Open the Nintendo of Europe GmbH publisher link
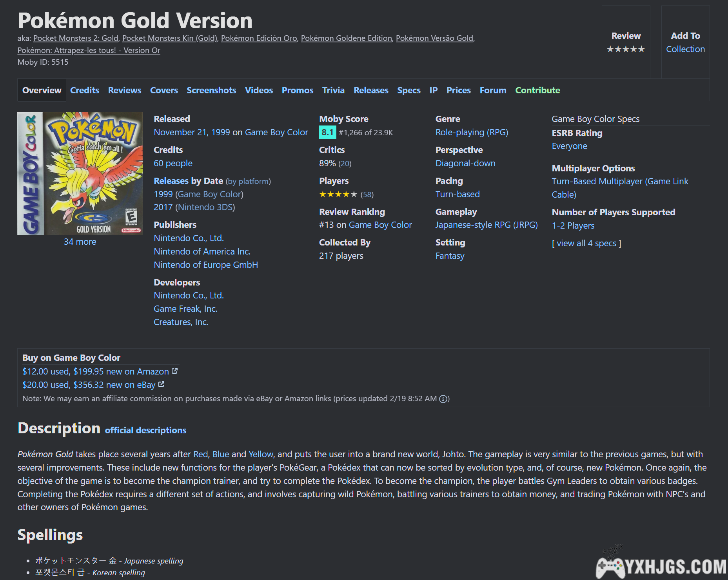This screenshot has width=728, height=580. 206,265
